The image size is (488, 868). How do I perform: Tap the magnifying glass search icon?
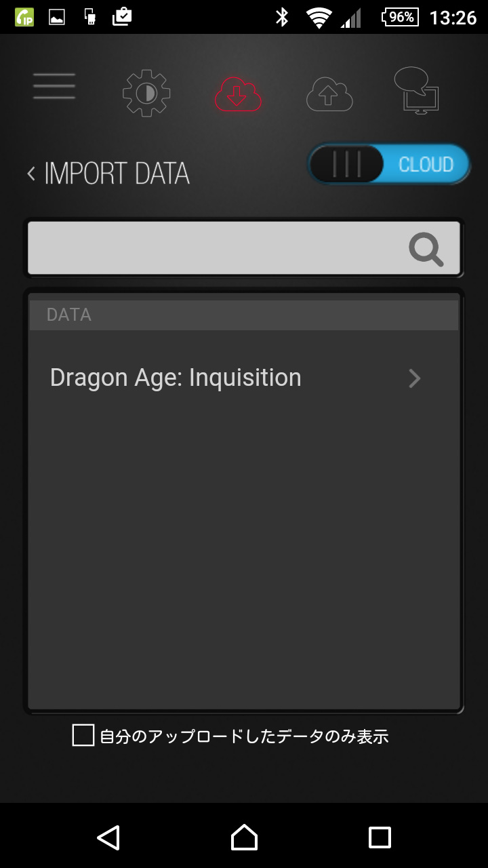pyautogui.click(x=426, y=250)
